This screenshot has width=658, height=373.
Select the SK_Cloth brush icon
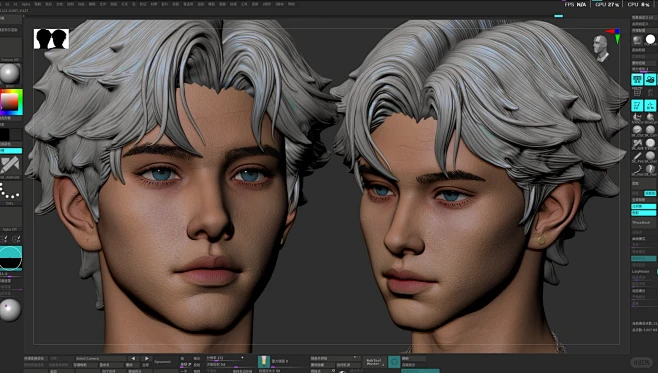point(637,130)
